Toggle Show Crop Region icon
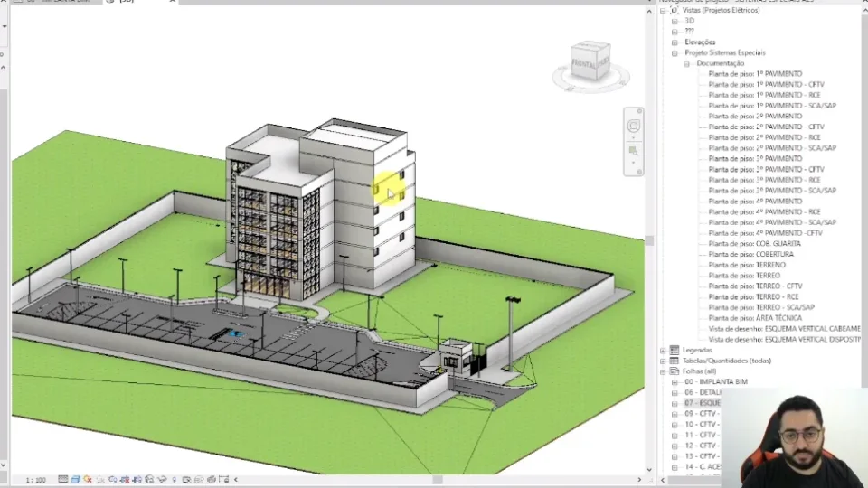 [137, 479]
